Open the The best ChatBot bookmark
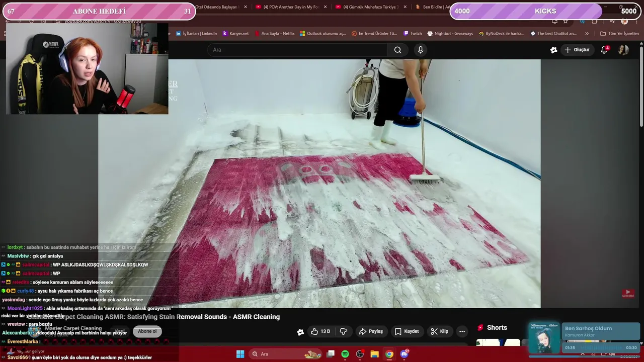Screen dimensions: 644x362 point(553,34)
